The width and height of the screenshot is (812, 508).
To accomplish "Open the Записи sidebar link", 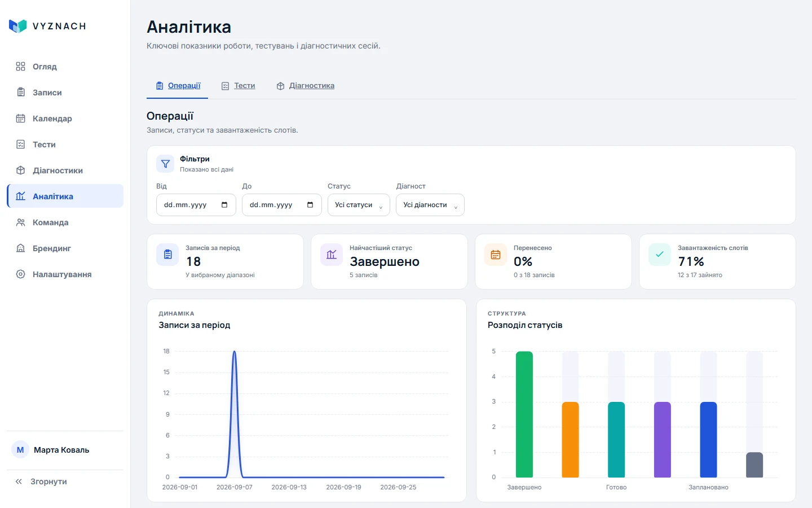I will pos(65,93).
